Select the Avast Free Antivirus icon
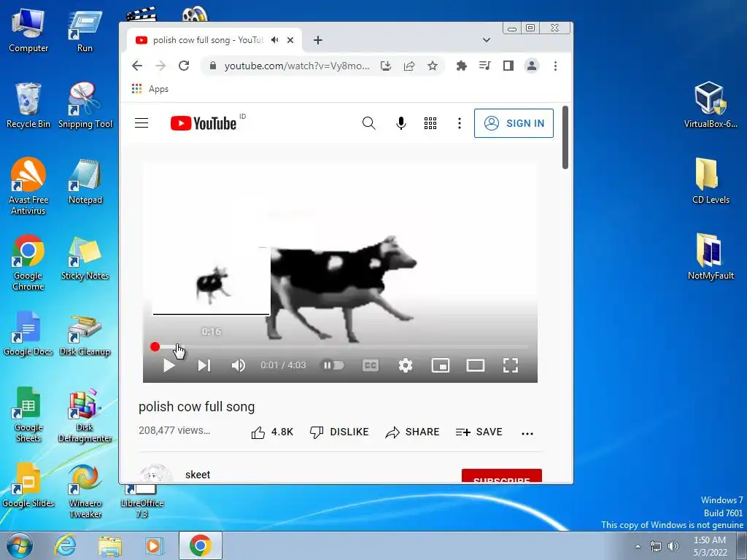This screenshot has height=560, width=747. (x=28, y=186)
